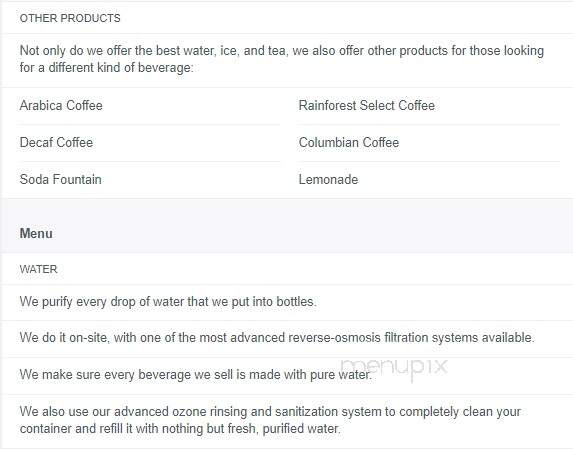Click the word 'Coffee' in Decaf Coffee
This screenshot has height=449, width=573.
coord(75,142)
